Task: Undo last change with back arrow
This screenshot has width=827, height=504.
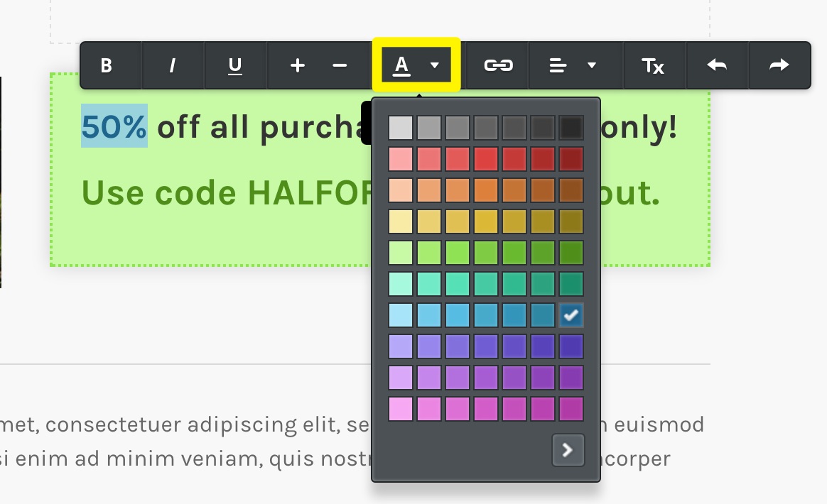Action: 717,65
